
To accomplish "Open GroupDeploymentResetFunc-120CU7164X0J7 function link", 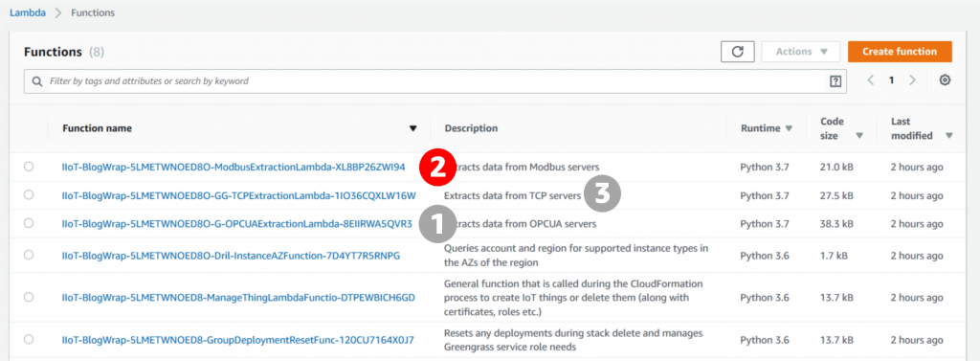I will pyautogui.click(x=238, y=340).
